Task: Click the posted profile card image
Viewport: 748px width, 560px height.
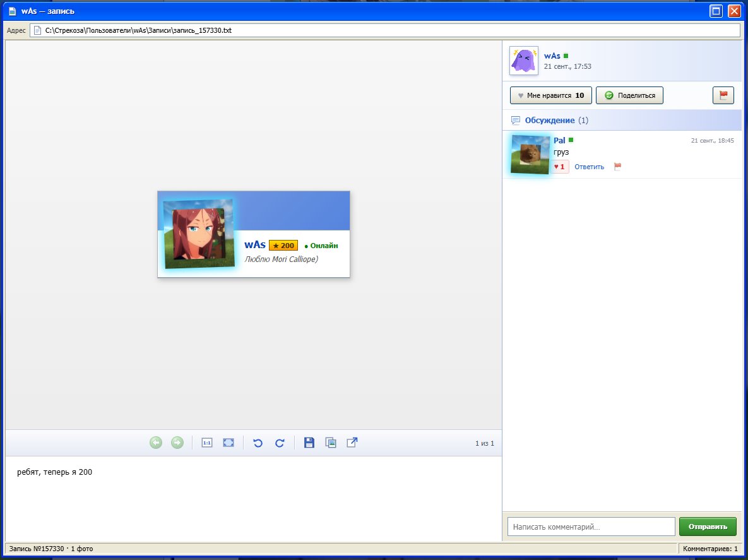Action: (x=254, y=234)
